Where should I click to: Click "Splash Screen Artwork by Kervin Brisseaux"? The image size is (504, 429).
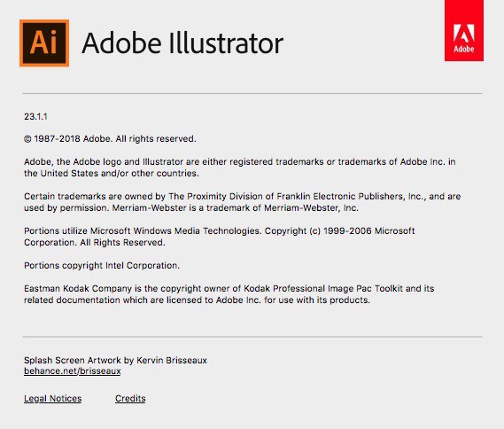click(x=115, y=360)
